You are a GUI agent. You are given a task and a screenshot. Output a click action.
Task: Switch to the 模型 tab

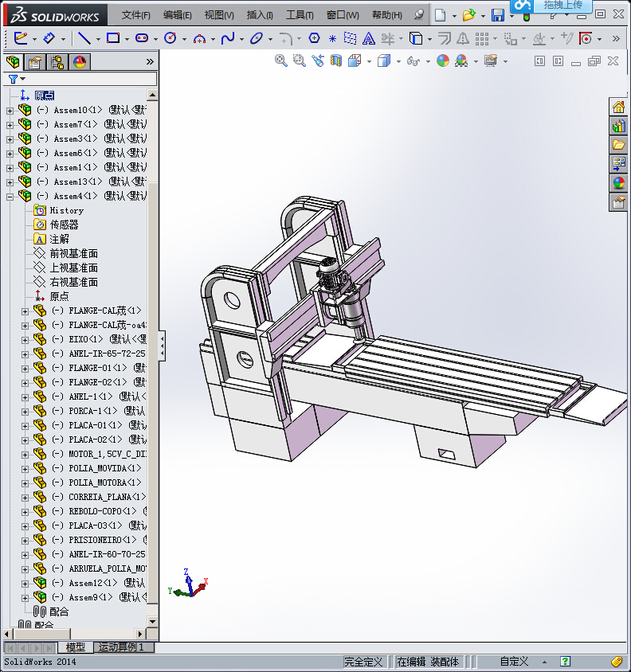click(x=76, y=647)
